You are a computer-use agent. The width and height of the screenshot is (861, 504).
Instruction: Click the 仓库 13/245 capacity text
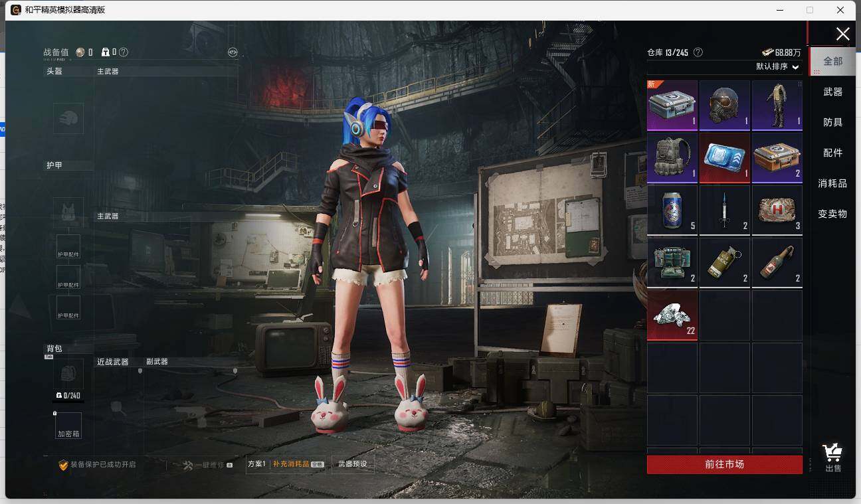click(668, 52)
